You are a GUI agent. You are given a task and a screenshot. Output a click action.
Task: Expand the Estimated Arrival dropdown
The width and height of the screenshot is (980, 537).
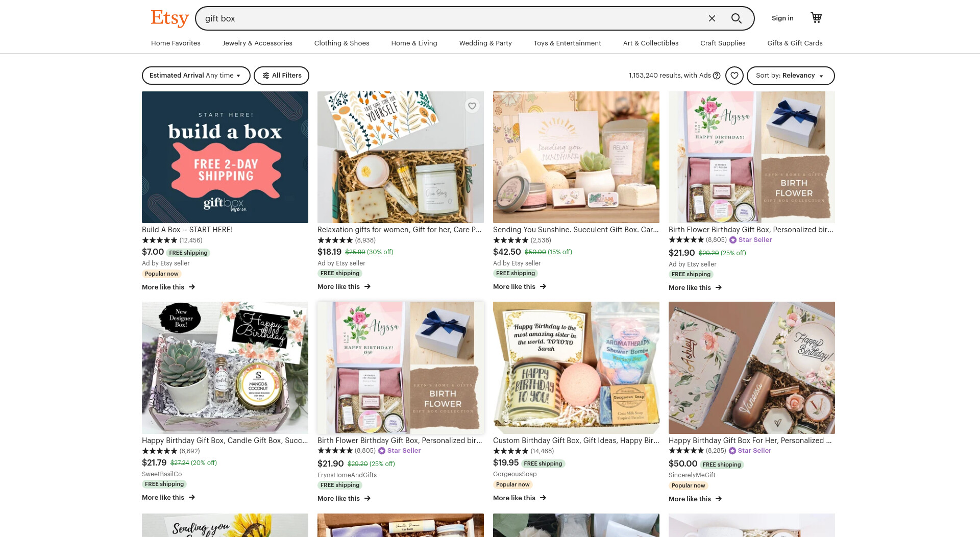pyautogui.click(x=196, y=76)
